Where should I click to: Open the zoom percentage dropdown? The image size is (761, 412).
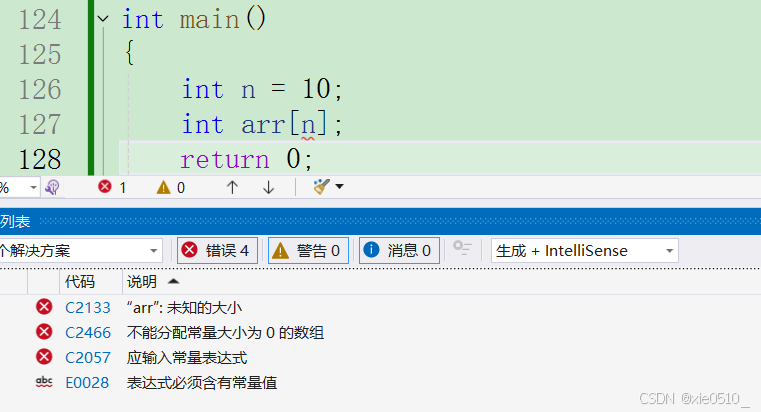click(33, 187)
